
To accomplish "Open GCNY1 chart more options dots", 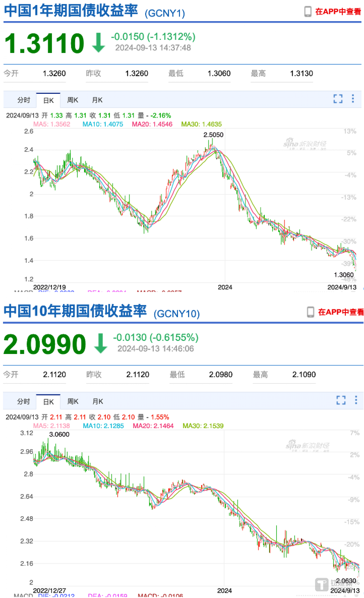I will click(353, 99).
